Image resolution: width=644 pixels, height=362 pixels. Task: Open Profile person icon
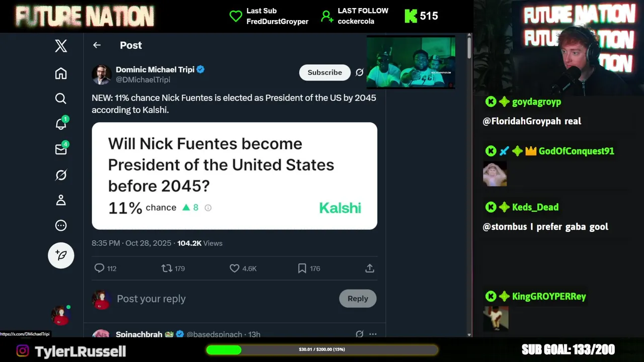61,200
